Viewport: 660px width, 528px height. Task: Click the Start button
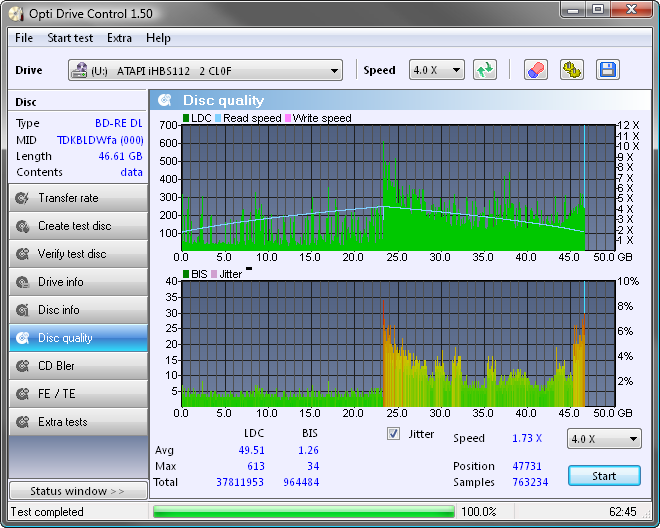point(604,476)
